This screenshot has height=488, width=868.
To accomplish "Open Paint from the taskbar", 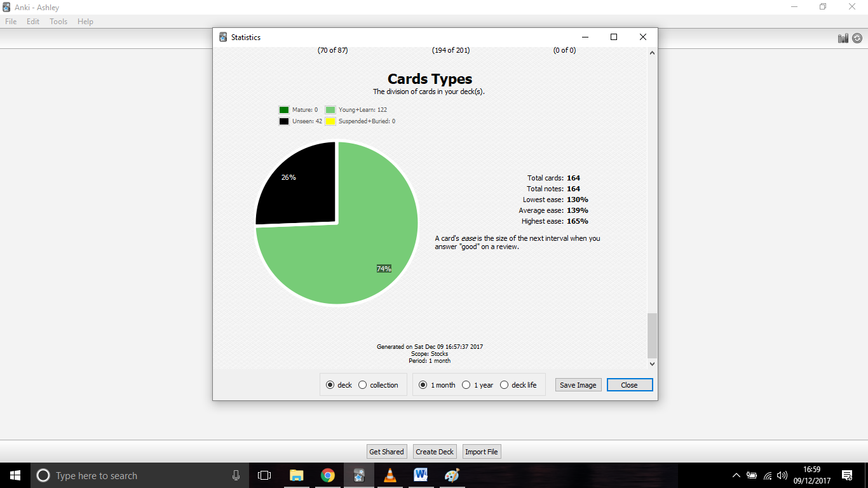I will (452, 475).
